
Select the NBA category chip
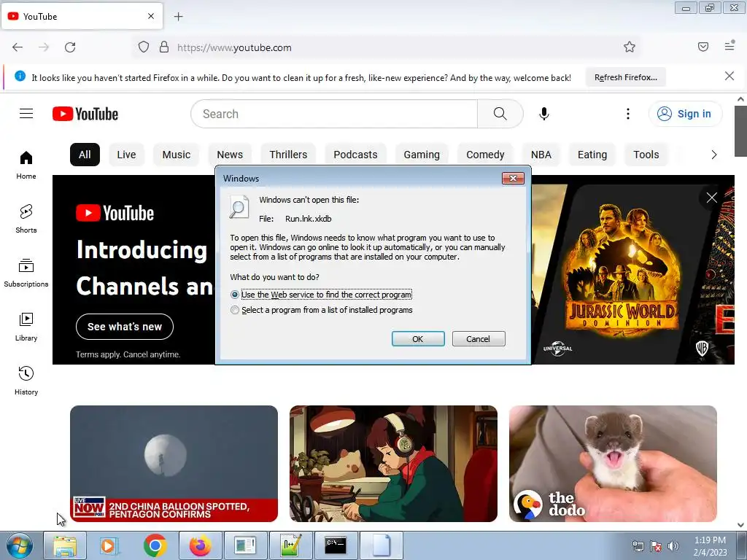[541, 155]
